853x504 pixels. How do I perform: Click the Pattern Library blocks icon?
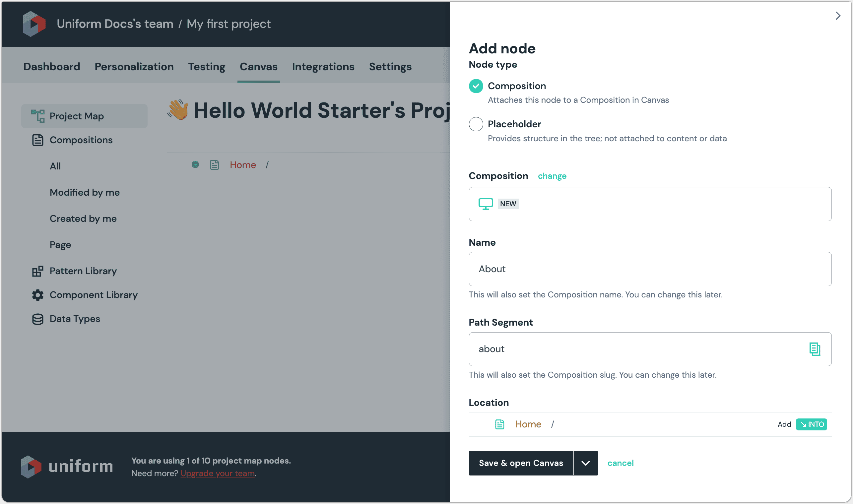tap(38, 271)
